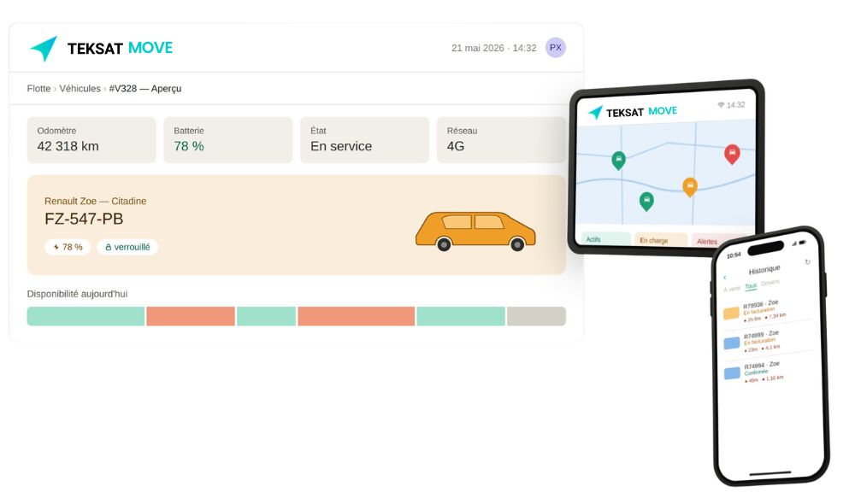
Task: Select green car pin nearest En charge tab
Action: point(646,201)
